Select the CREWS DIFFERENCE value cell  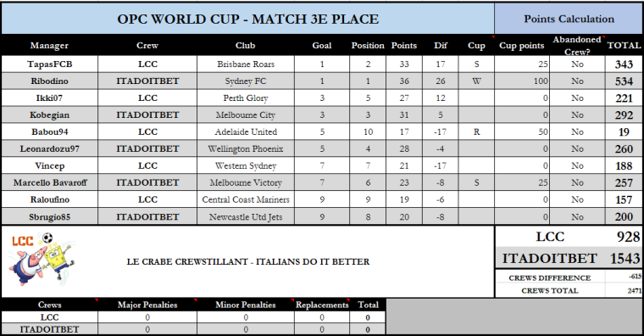click(624, 277)
